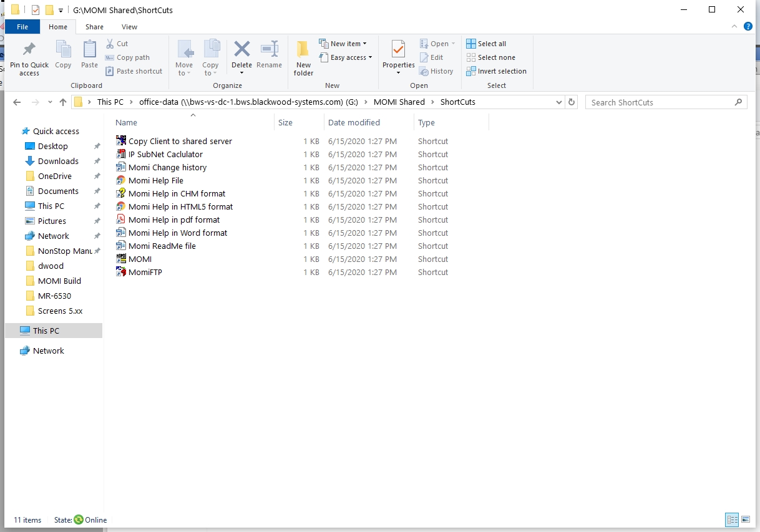Click Select all button
This screenshot has width=760, height=532.
[486, 44]
